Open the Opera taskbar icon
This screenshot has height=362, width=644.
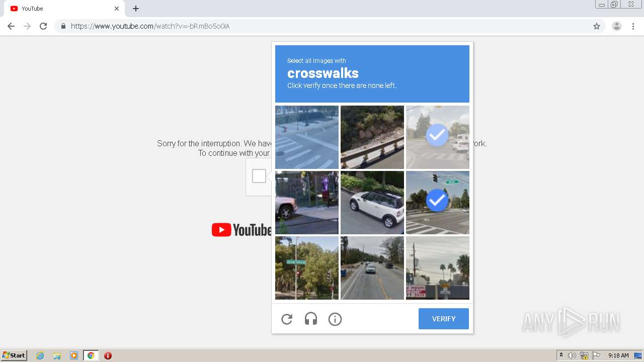(108, 355)
